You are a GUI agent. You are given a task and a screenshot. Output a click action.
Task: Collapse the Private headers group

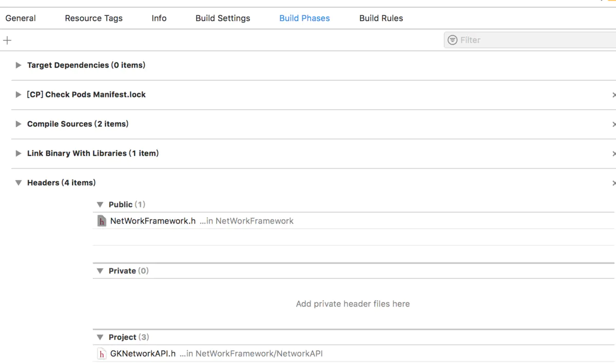100,271
